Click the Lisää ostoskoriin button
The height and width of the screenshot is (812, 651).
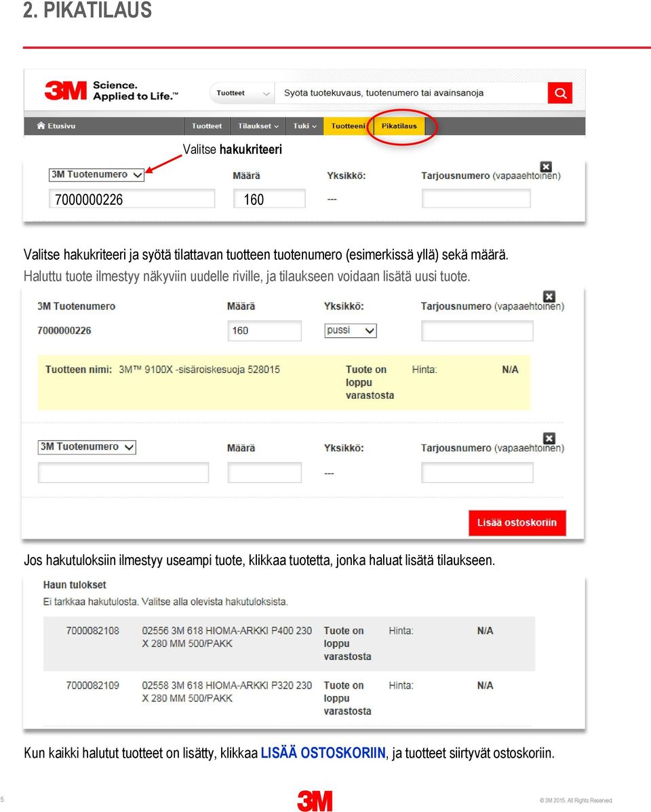pyautogui.click(x=517, y=522)
